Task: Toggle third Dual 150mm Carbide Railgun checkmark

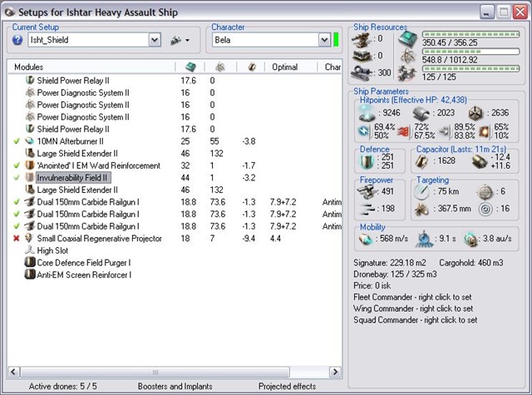Action: pyautogui.click(x=17, y=226)
